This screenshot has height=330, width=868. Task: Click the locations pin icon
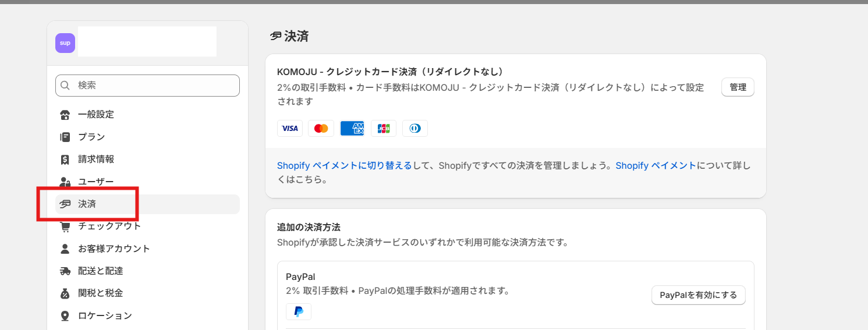[x=65, y=316]
